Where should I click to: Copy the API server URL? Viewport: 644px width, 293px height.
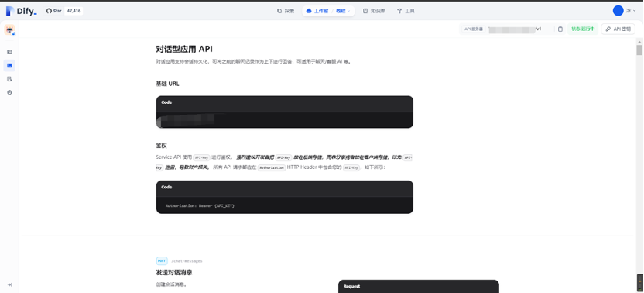pos(560,29)
